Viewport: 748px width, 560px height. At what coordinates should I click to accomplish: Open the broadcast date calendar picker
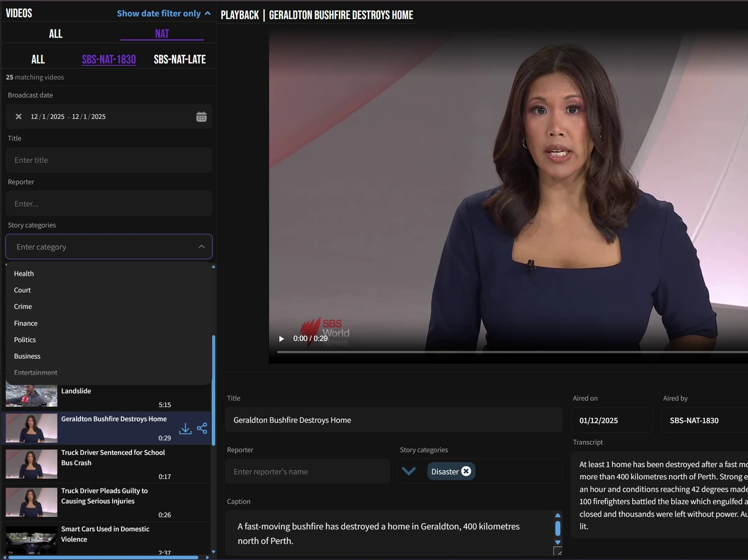pos(201,117)
